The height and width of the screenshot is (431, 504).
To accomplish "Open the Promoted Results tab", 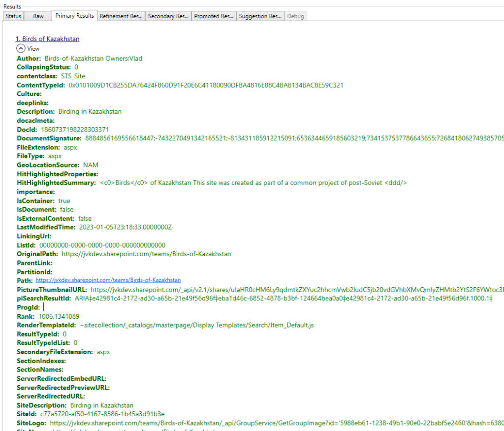I will point(214,16).
